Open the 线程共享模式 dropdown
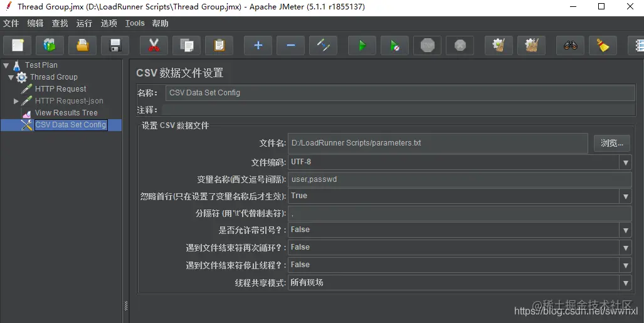The image size is (644, 323). [x=626, y=283]
